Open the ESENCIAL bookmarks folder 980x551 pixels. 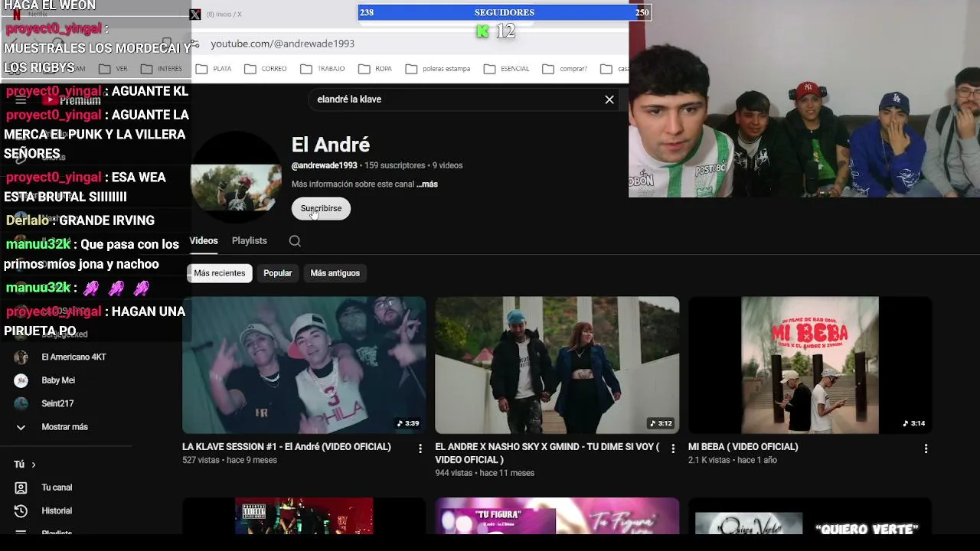(x=506, y=69)
